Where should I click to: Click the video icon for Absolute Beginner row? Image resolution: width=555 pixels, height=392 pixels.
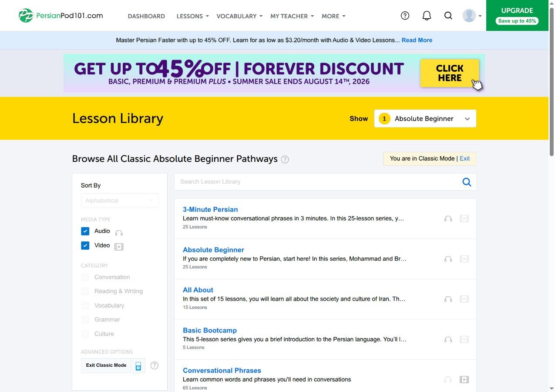464,259
